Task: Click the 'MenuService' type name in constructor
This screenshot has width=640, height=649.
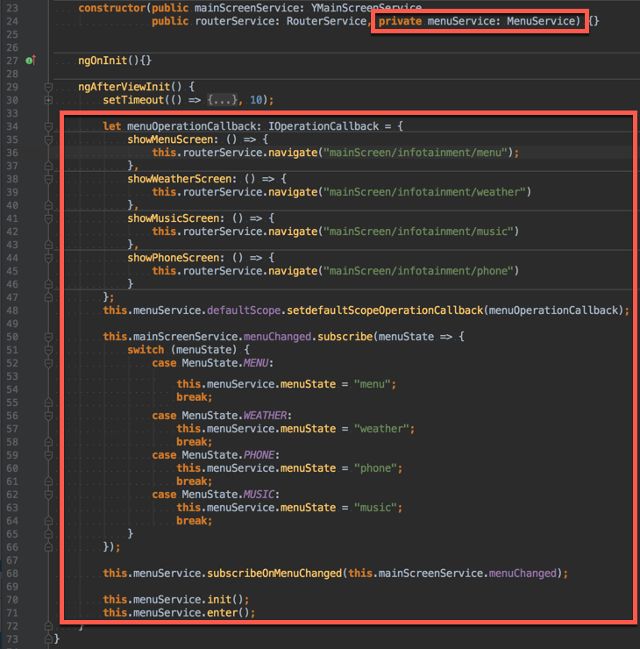Action: 541,21
